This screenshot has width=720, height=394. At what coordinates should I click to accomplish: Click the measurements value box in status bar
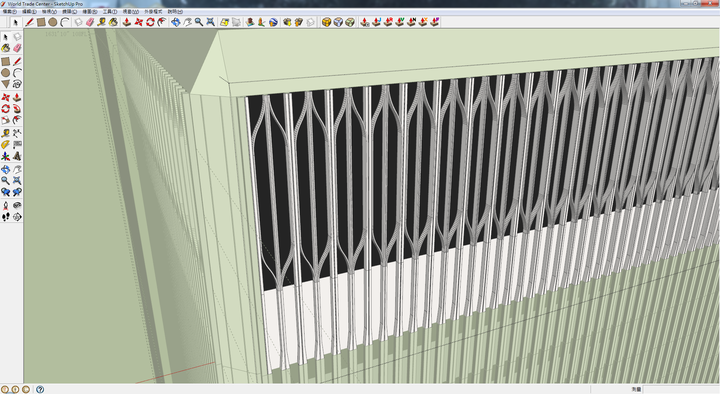pyautogui.click(x=681, y=389)
